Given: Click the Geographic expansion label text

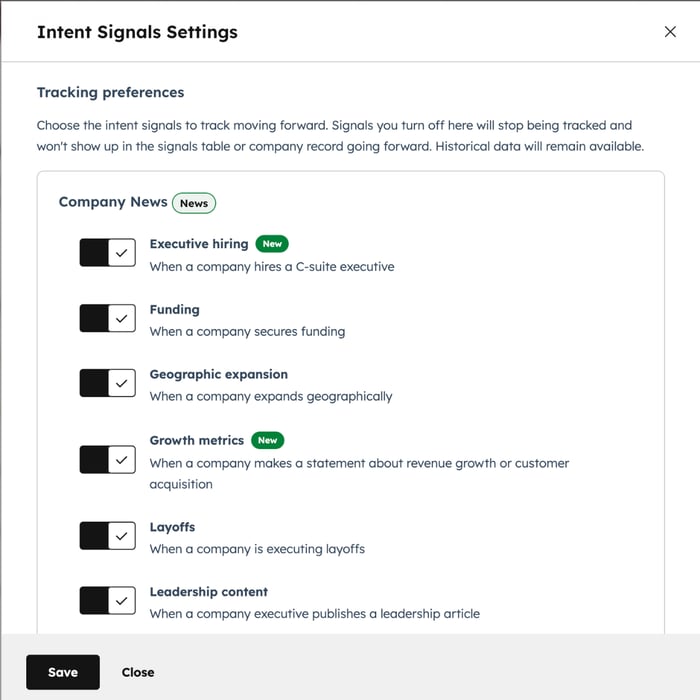Looking at the screenshot, I should (x=218, y=374).
